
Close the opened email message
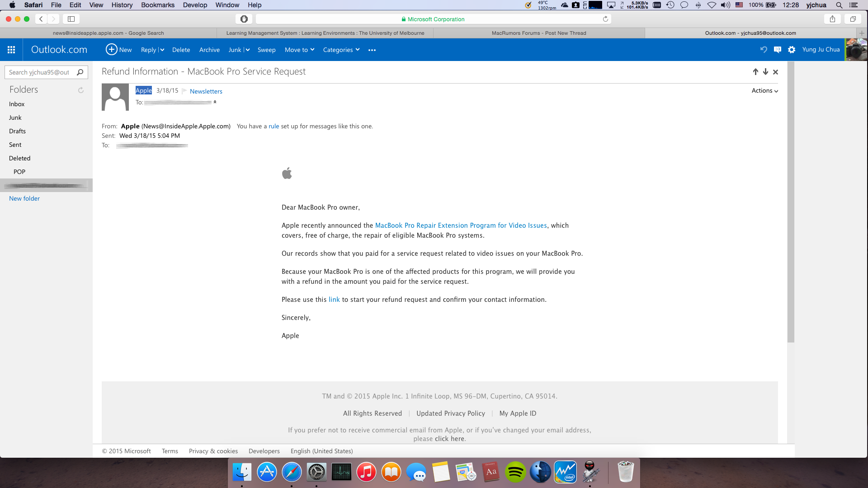776,72
